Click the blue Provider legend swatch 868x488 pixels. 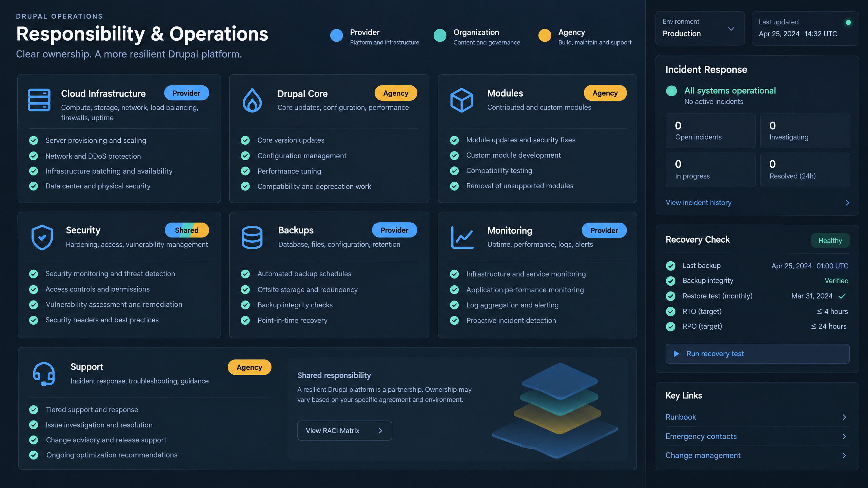336,36
